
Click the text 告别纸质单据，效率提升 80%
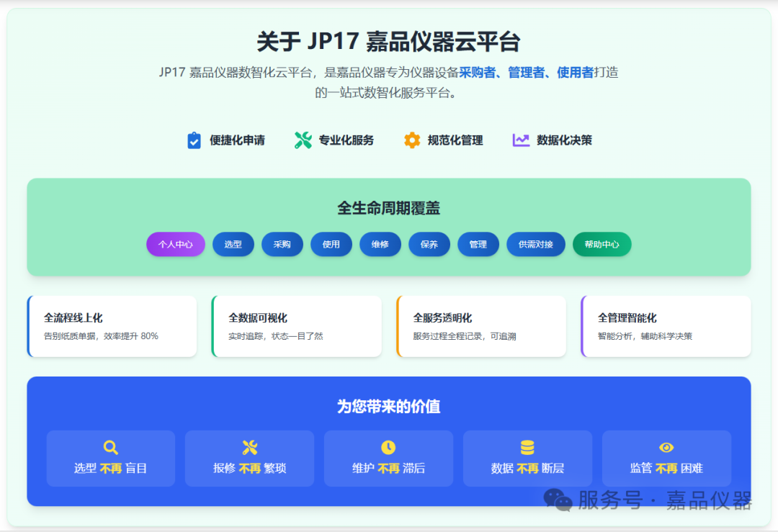(x=102, y=336)
